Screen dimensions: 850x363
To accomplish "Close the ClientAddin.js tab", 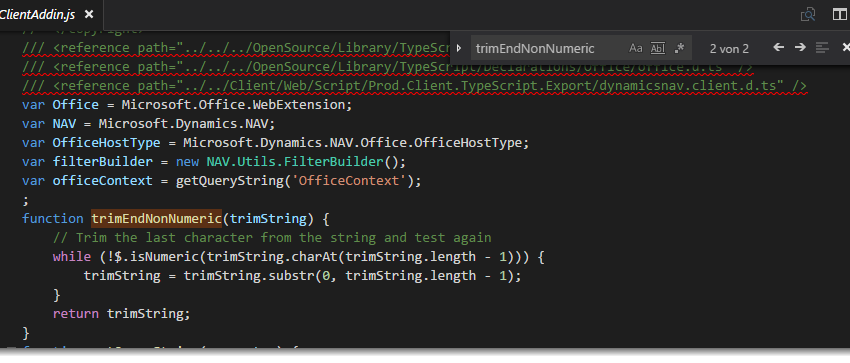I will point(89,15).
